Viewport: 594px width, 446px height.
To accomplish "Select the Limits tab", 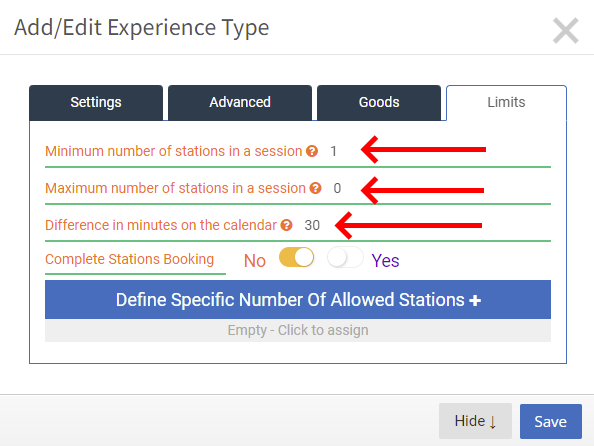I will (506, 103).
